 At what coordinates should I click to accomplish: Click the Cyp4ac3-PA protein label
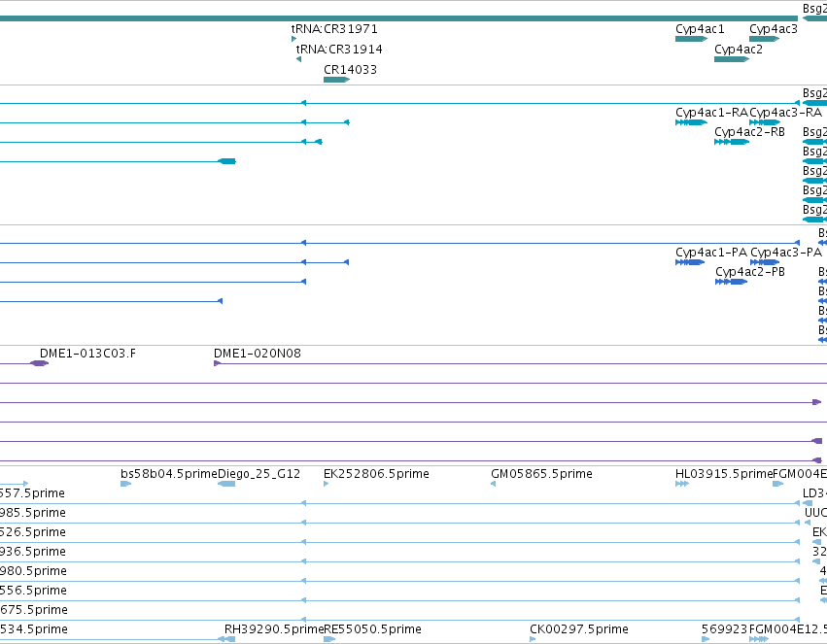coord(786,253)
